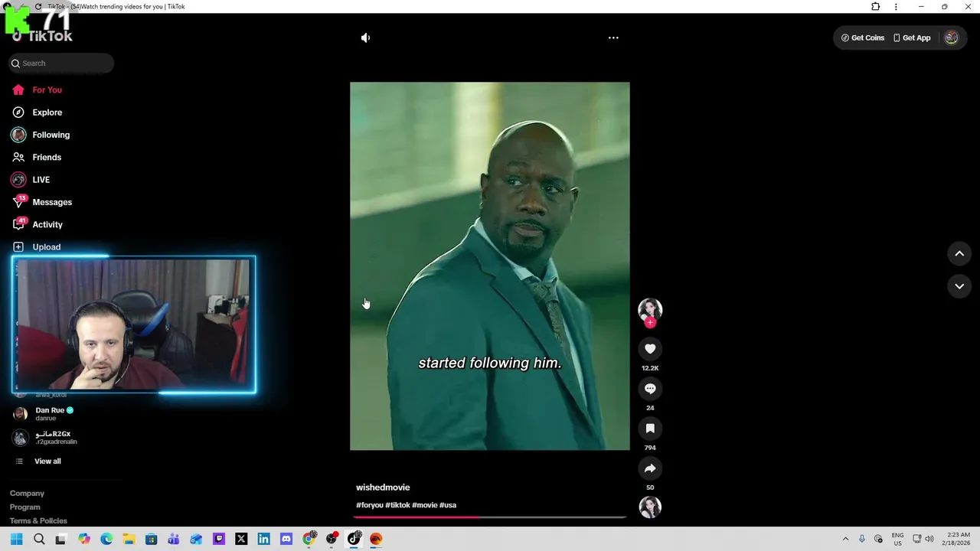Open the profile avatar menu in the top right
980x551 pixels.
(x=951, y=37)
